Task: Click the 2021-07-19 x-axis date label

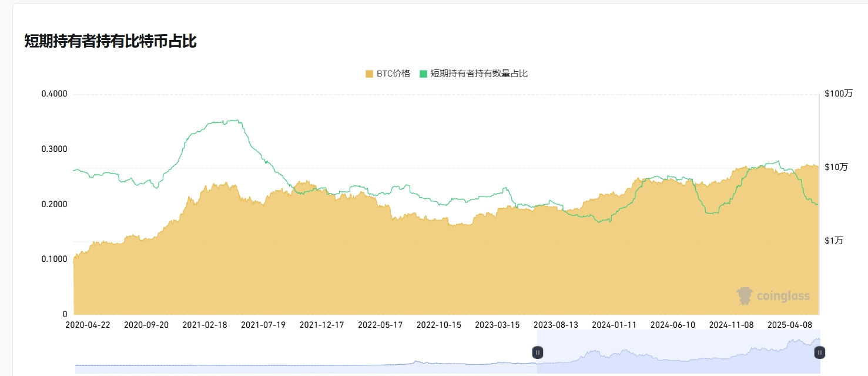Action: (x=263, y=325)
